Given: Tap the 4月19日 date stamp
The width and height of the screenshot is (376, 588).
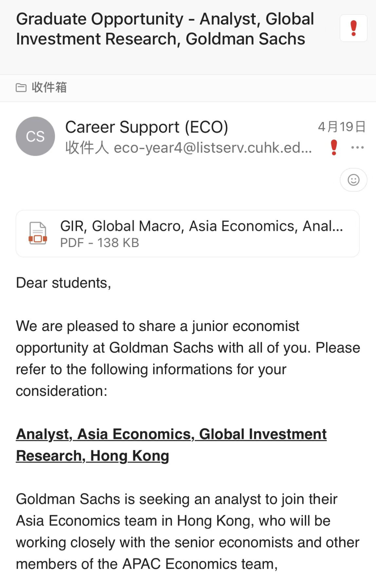Looking at the screenshot, I should (341, 127).
